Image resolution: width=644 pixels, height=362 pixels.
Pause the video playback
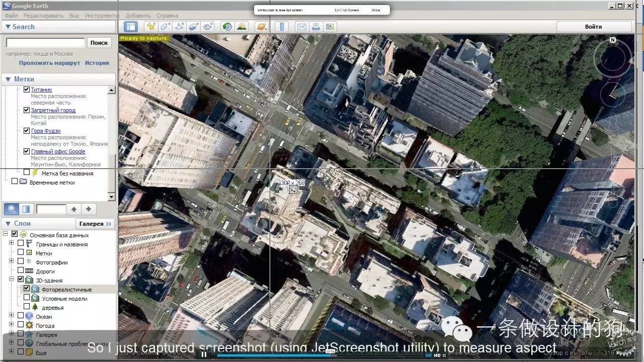[204, 354]
